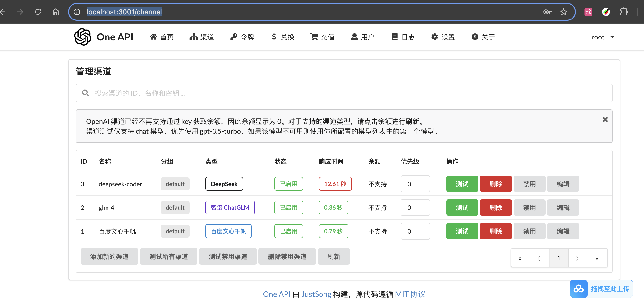Viewport: 644px width, 298px height.
Task: Bookmark page using the star icon
Action: (x=563, y=12)
